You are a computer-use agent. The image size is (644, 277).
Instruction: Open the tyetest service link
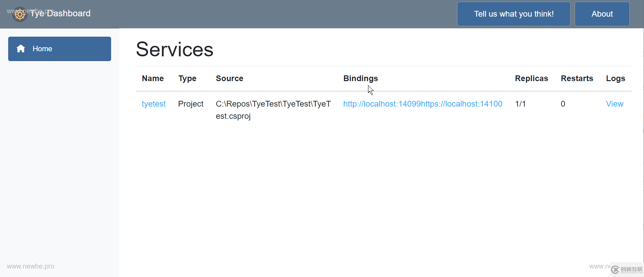154,104
